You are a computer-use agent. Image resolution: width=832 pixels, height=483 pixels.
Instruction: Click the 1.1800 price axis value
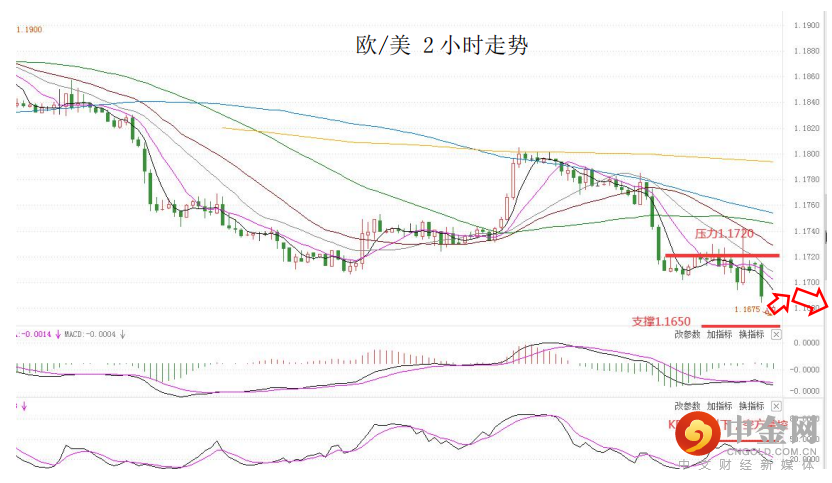pos(807,154)
